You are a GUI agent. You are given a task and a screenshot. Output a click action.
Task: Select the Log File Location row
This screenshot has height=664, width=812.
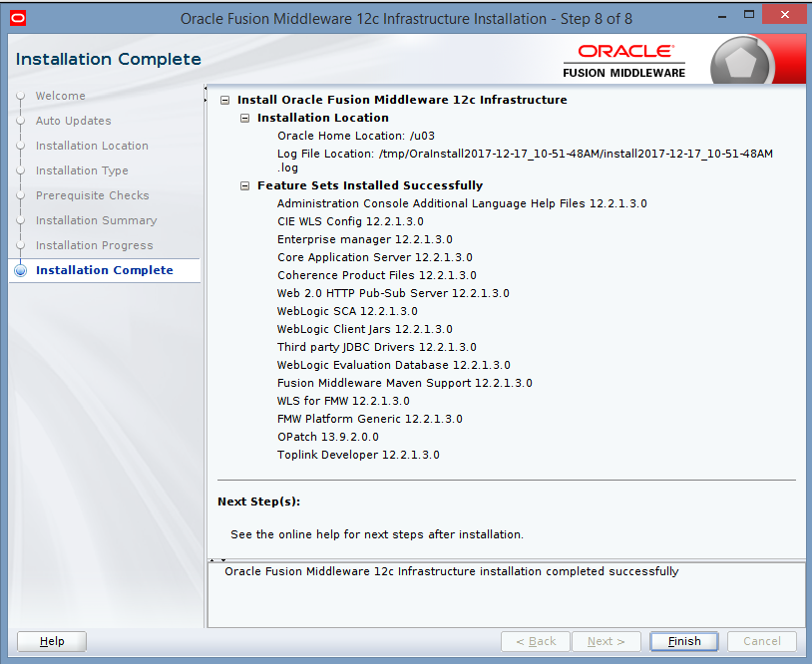525,161
